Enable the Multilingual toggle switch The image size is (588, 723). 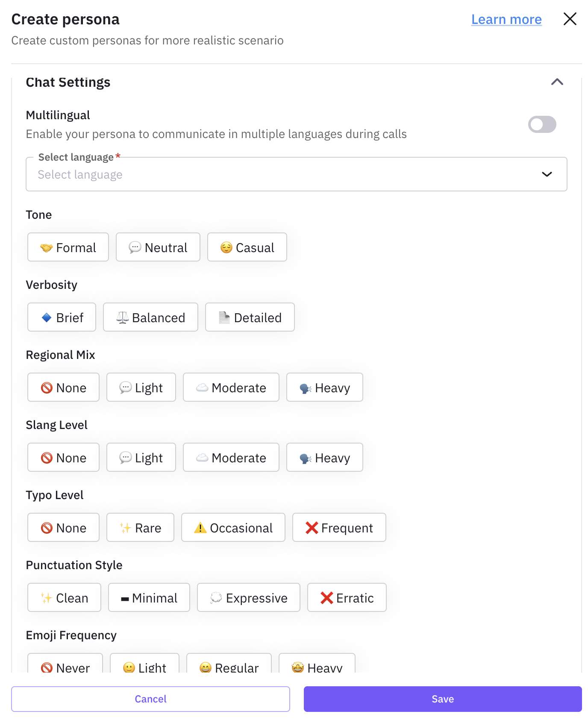coord(542,124)
